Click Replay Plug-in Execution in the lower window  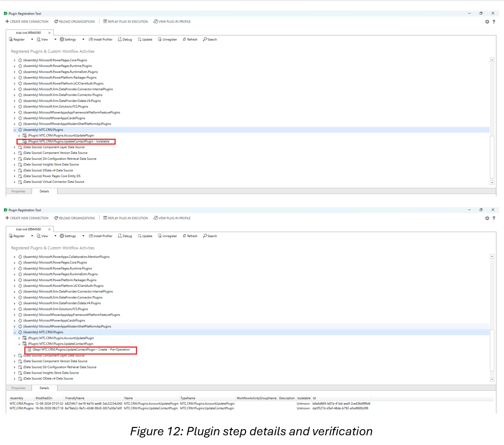click(x=125, y=218)
